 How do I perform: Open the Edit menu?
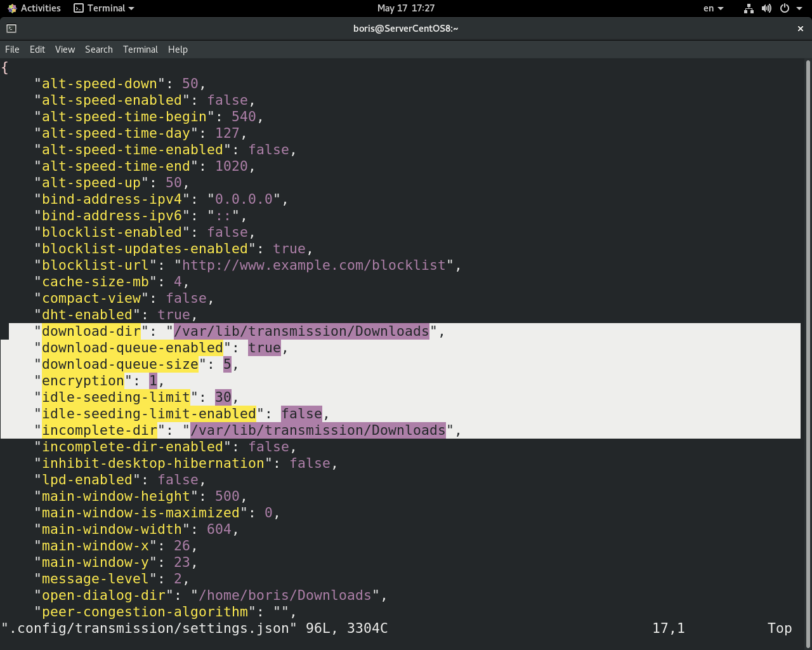tap(37, 49)
